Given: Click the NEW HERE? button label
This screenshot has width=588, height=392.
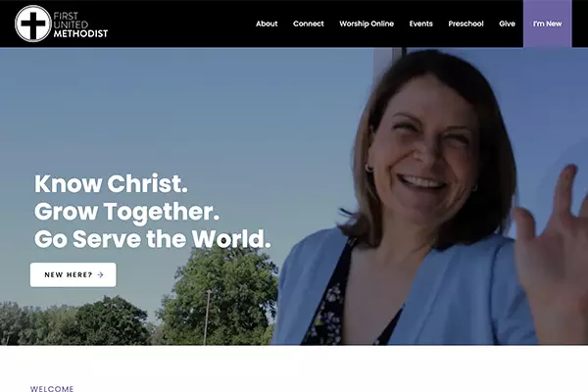Looking at the screenshot, I should [69, 275].
